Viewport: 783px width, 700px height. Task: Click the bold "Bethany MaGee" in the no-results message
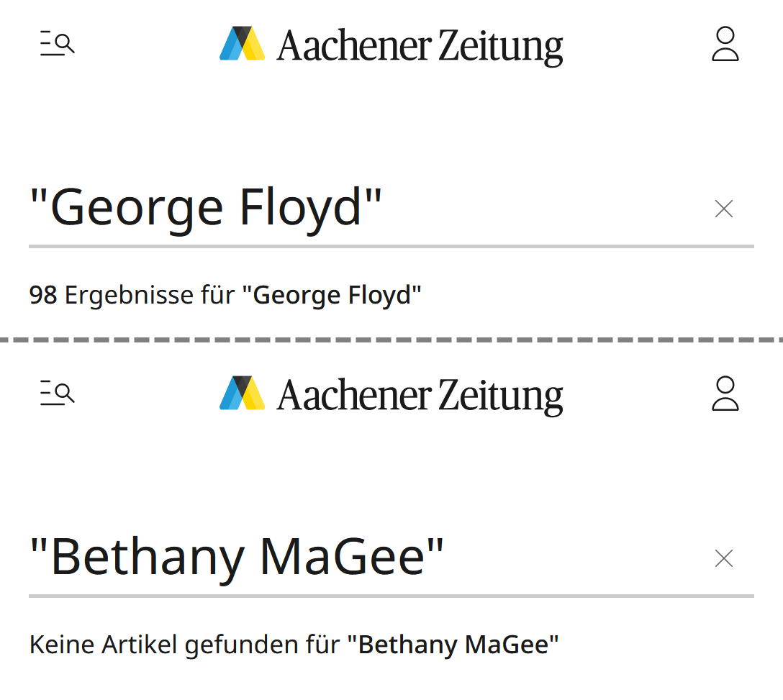click(x=453, y=645)
